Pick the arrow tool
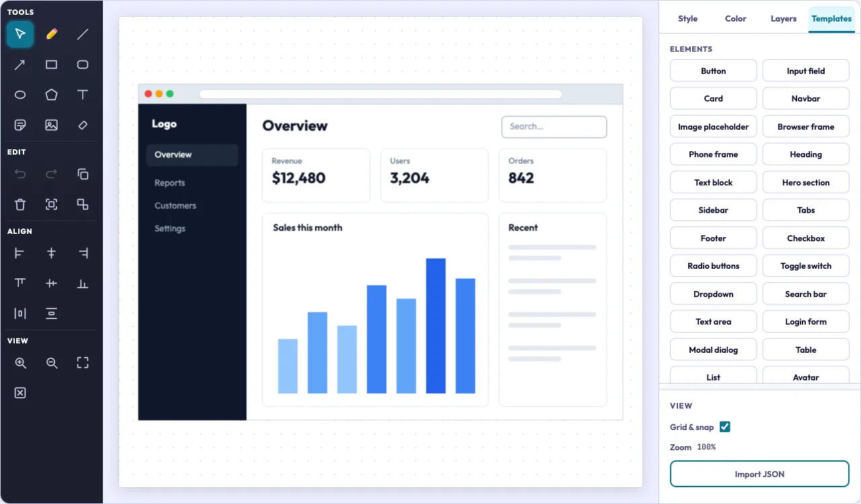This screenshot has width=861, height=504. pyautogui.click(x=20, y=65)
